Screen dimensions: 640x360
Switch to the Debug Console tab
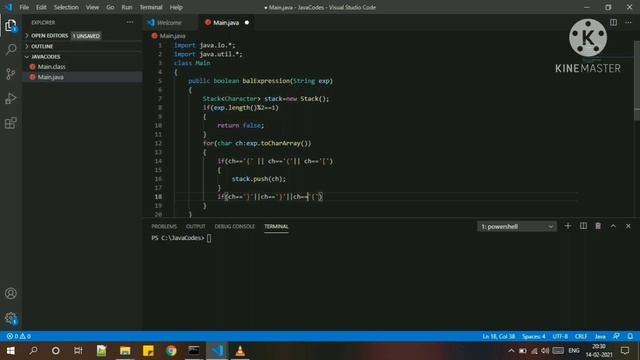pyautogui.click(x=235, y=227)
